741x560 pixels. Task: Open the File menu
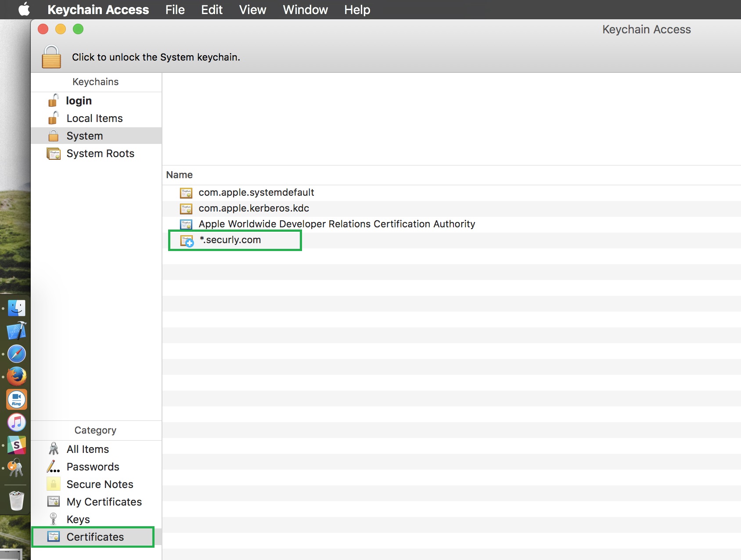(x=175, y=10)
